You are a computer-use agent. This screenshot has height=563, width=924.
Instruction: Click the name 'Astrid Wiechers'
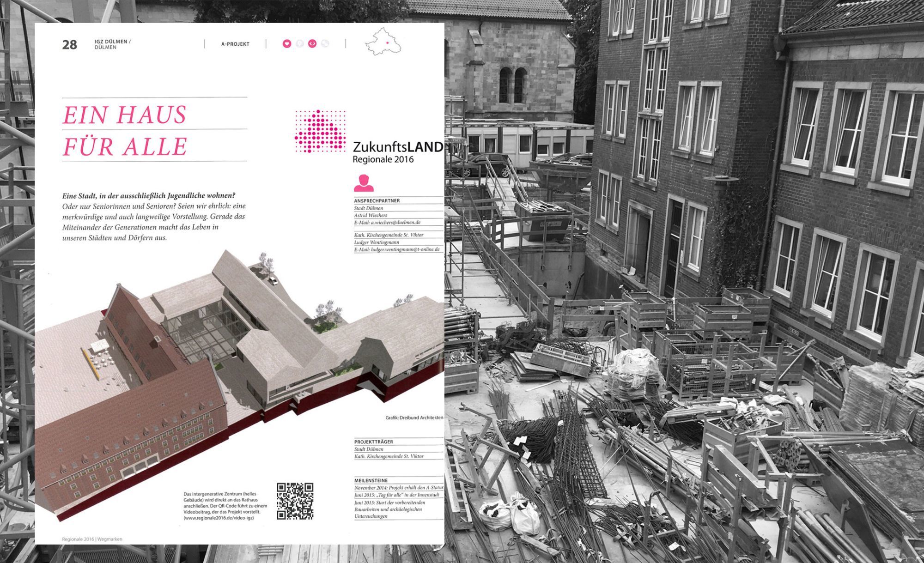pos(371,215)
